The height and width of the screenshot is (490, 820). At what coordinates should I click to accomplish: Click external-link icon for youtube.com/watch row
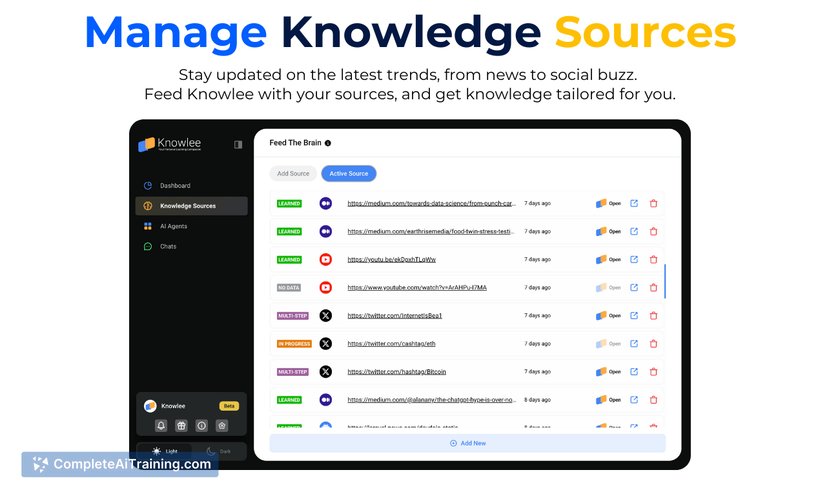coord(634,288)
